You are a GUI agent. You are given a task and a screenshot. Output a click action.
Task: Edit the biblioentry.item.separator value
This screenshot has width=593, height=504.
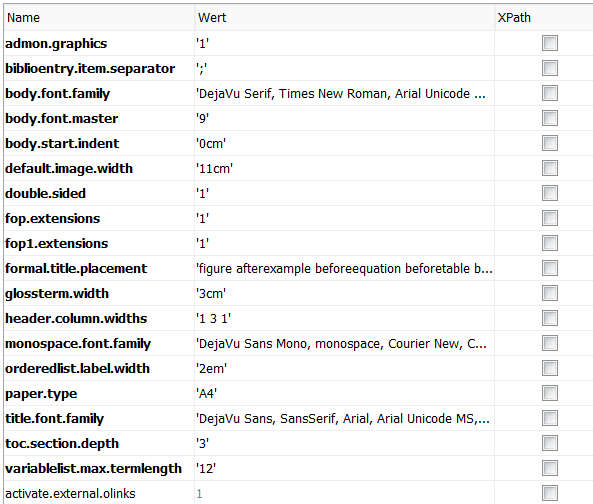click(344, 68)
